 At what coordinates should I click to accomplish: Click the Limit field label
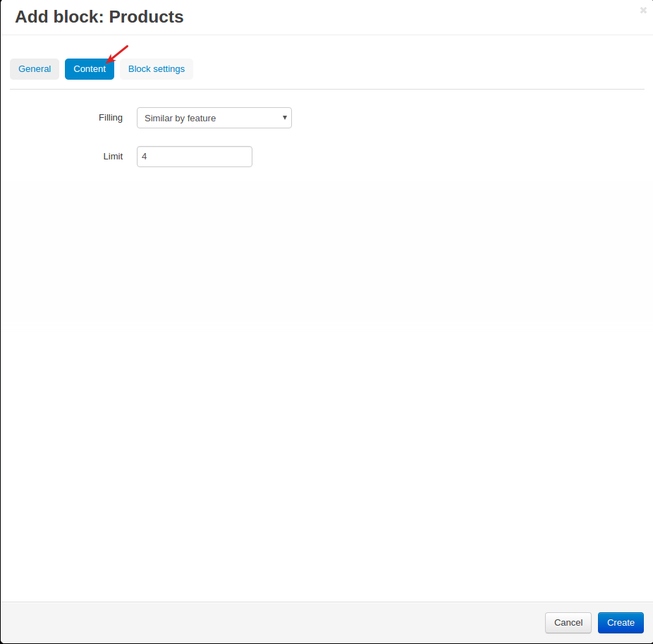[113, 157]
